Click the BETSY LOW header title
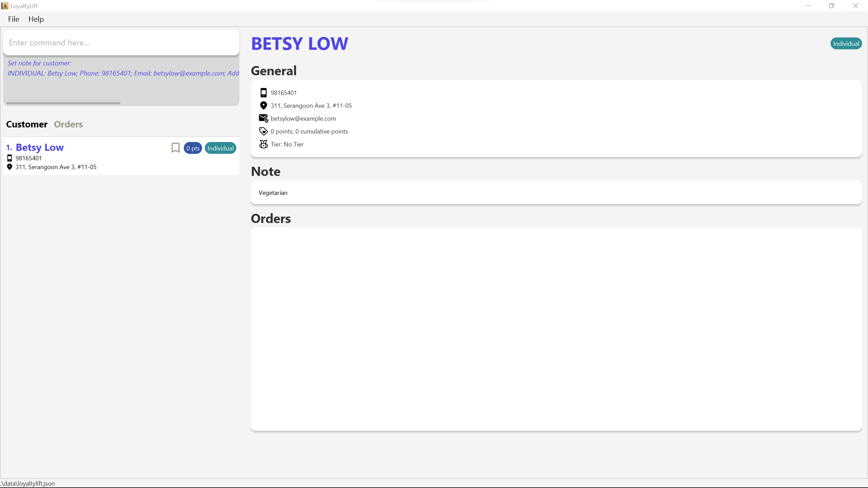Image resolution: width=868 pixels, height=488 pixels. pyautogui.click(x=300, y=44)
